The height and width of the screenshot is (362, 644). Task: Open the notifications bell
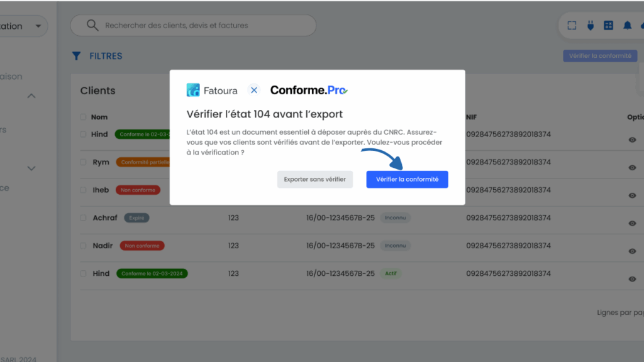pos(627,26)
